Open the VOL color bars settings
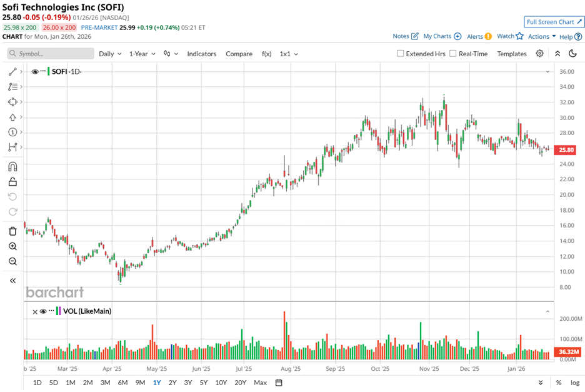The width and height of the screenshot is (585, 392). 58,311
